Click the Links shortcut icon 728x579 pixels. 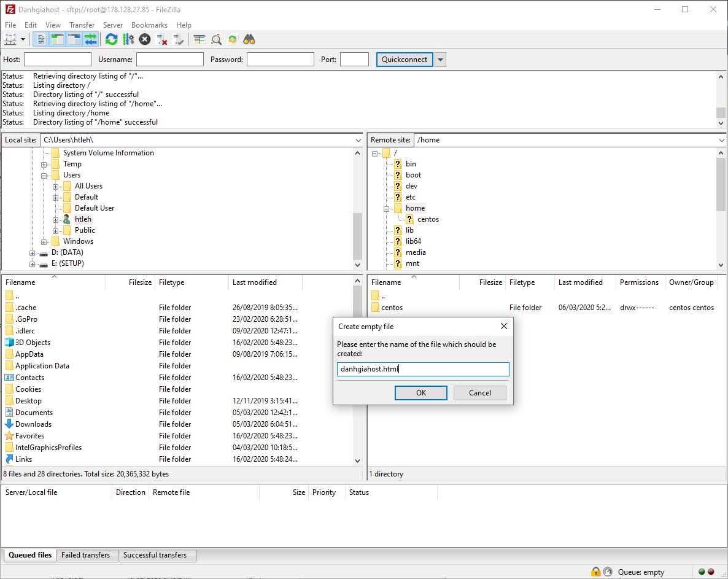click(9, 459)
